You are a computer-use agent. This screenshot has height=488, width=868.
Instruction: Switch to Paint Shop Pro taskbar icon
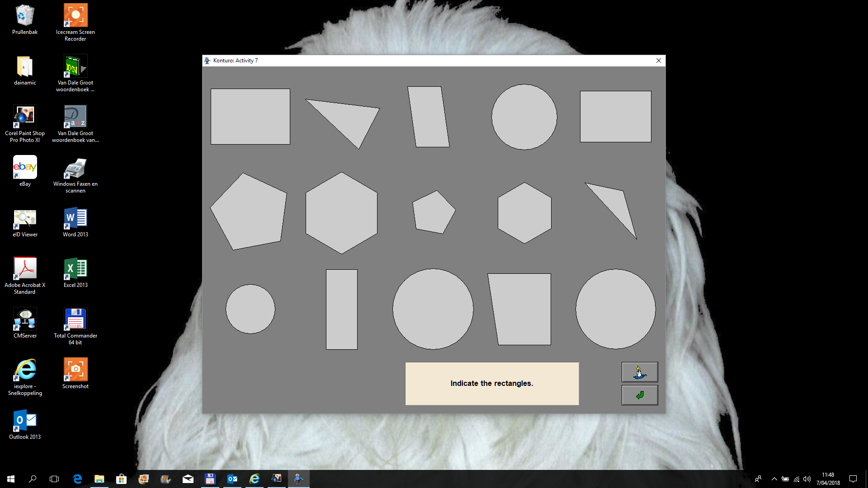[x=276, y=479]
